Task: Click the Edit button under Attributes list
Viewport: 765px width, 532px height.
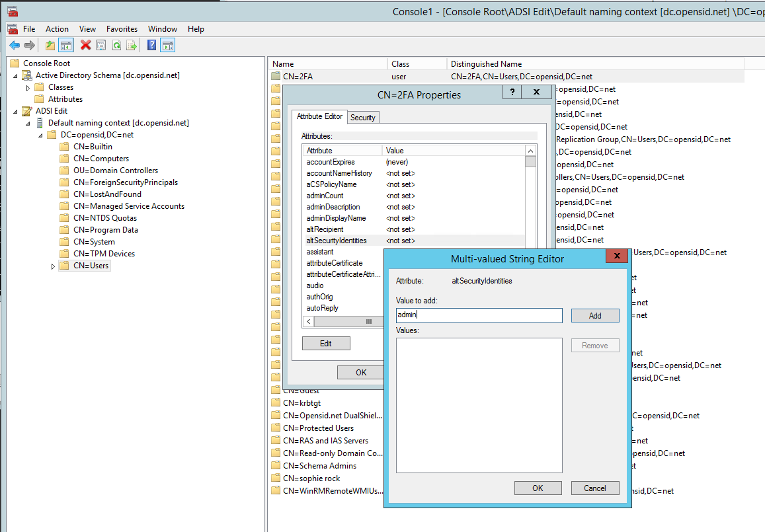Action: pos(326,344)
